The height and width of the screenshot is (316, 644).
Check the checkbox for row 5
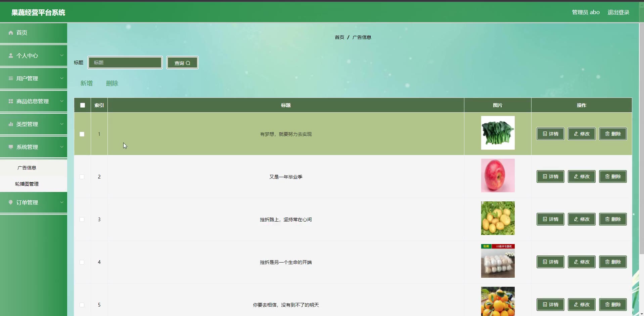click(x=82, y=305)
